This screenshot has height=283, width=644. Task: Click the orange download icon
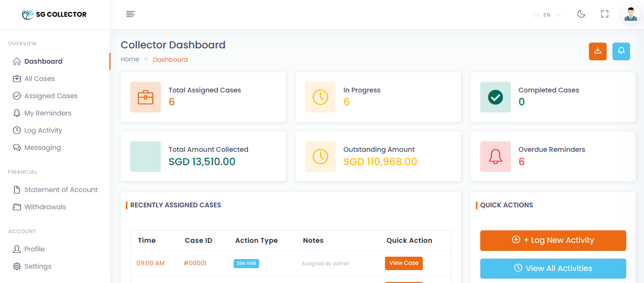598,51
